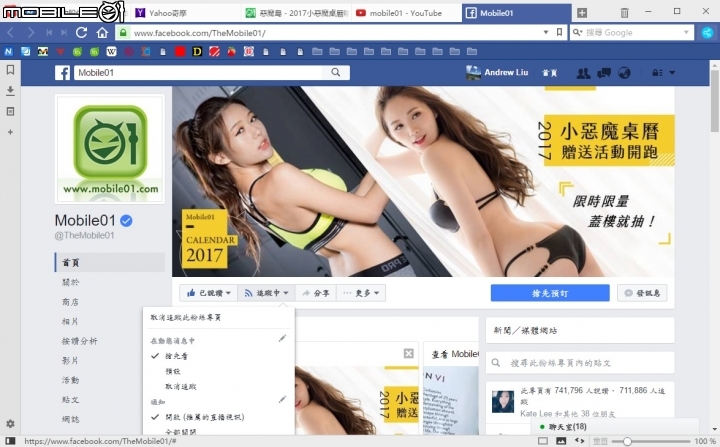720x447 pixels.
Task: Bookmark this page with the address bar bookmark icon
Action: (559, 32)
